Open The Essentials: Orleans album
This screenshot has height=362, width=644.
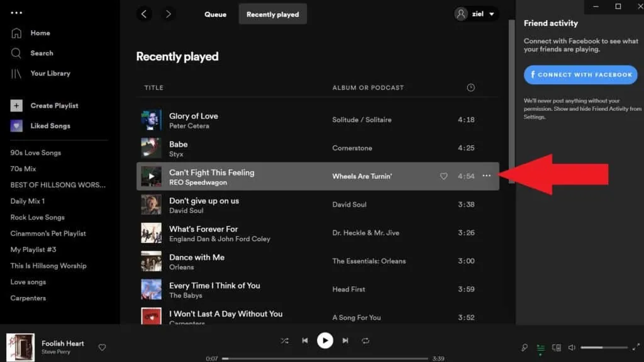pos(369,261)
